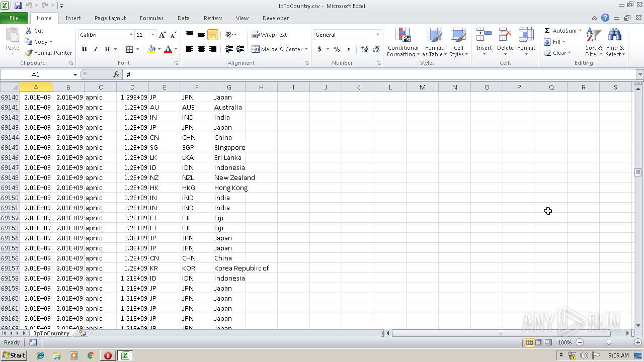The image size is (644, 362).
Task: Align text left in cell
Action: point(190,49)
